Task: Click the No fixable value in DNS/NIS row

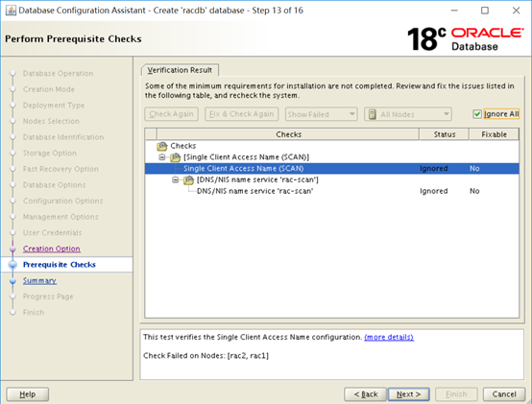Action: 474,191
